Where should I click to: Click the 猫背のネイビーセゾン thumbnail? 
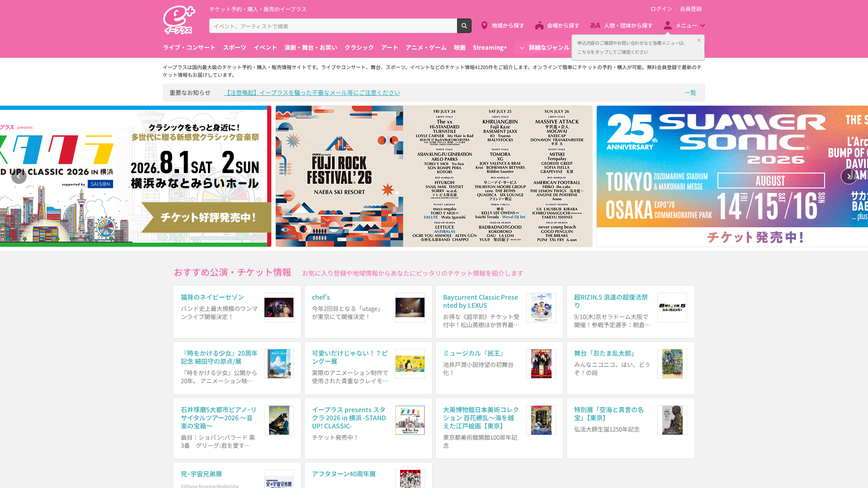[x=279, y=308]
